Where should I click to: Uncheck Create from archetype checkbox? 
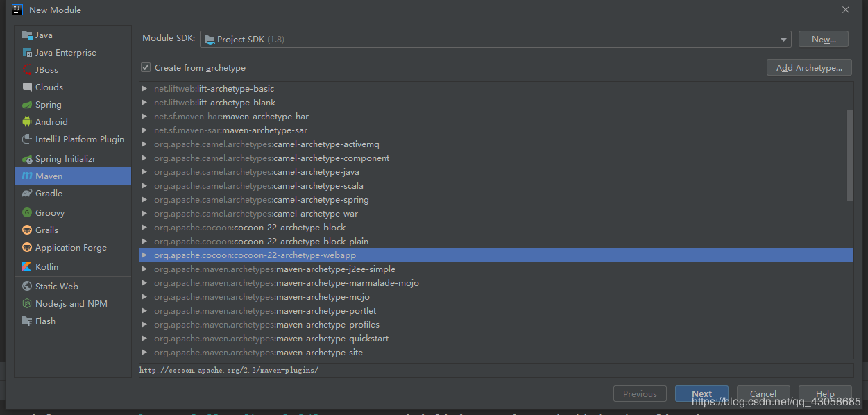[146, 67]
